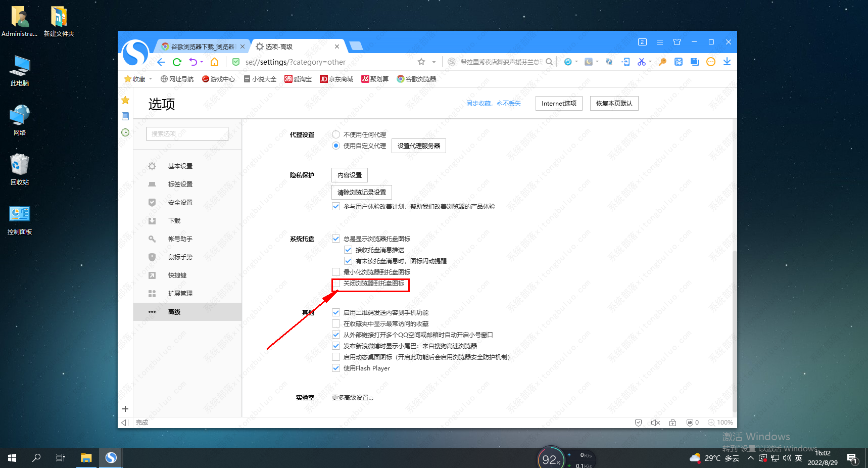This screenshot has width=868, height=468.
Task: Click 内容设置 button
Action: 350,175
